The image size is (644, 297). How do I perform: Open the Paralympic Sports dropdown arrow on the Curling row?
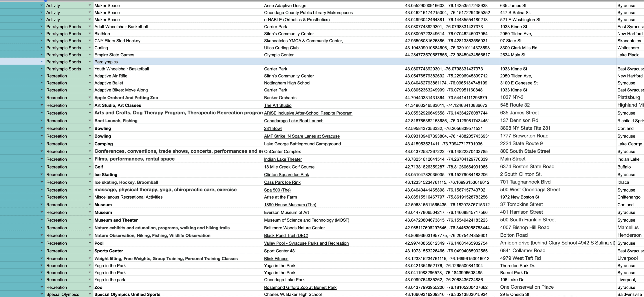point(90,47)
